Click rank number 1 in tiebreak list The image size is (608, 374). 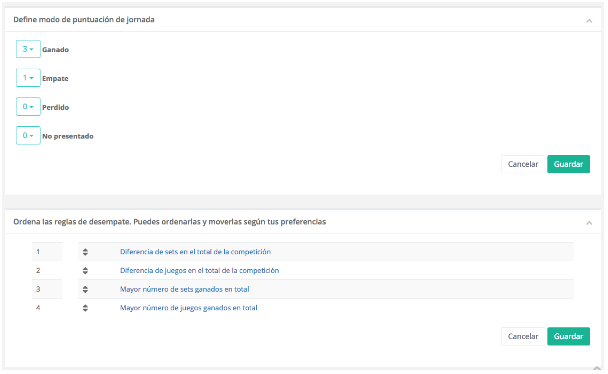[38, 252]
